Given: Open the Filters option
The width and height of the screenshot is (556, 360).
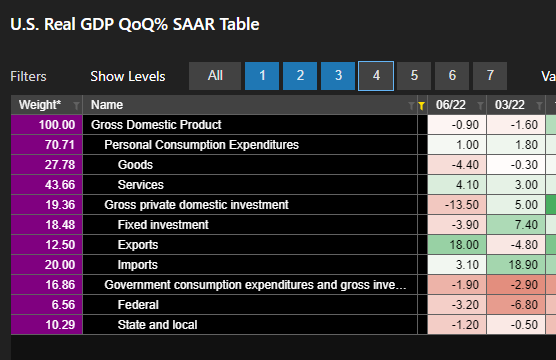Looking at the screenshot, I should [x=28, y=77].
